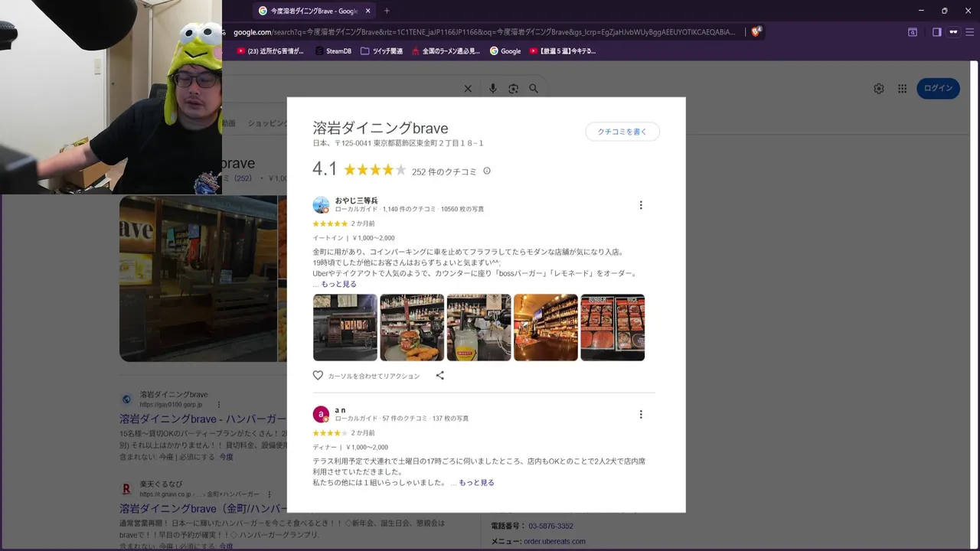Click reviewer name おやじ三等兵
980x551 pixels.
[356, 201]
